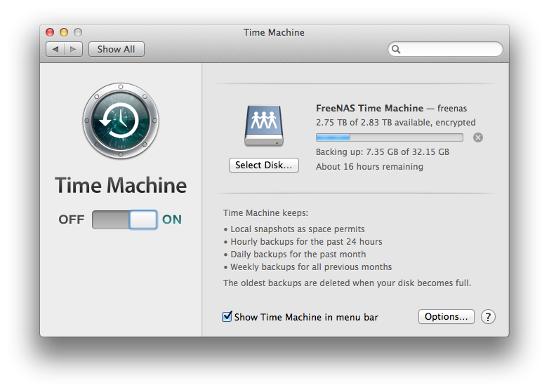Click the ON label beside the switch
549x392 pixels.
coord(172,219)
